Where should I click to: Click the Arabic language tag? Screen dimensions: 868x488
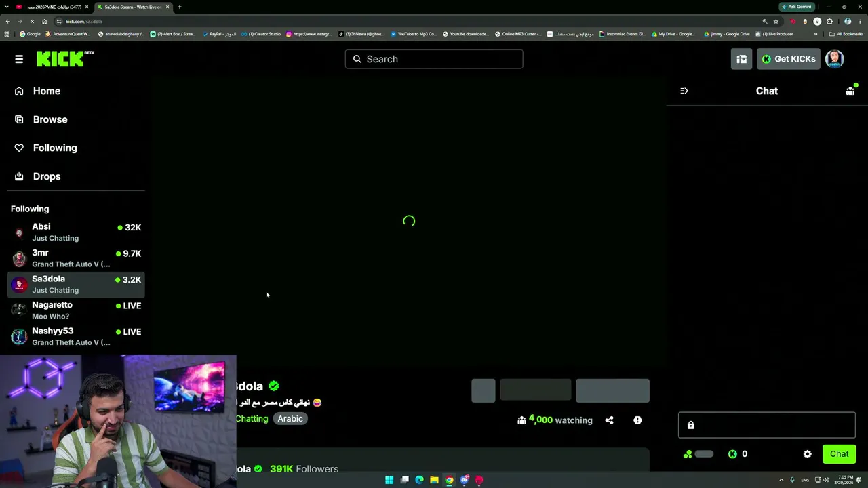290,419
